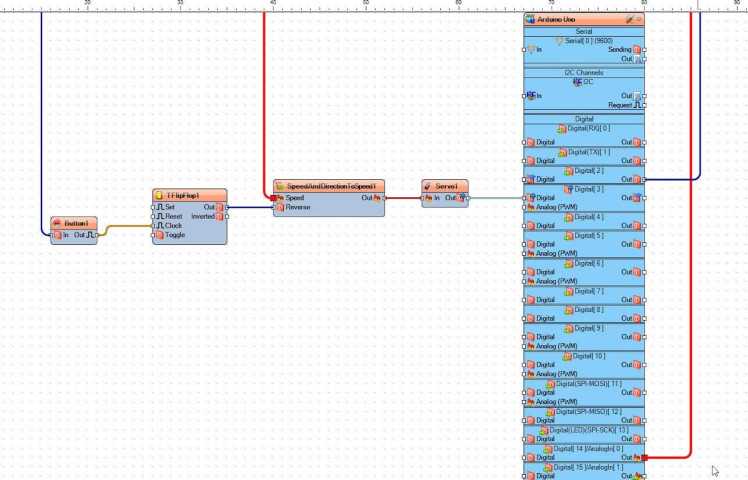This screenshot has width=748, height=480.
Task: Click the Digital[6] channel label
Action: coord(589,263)
